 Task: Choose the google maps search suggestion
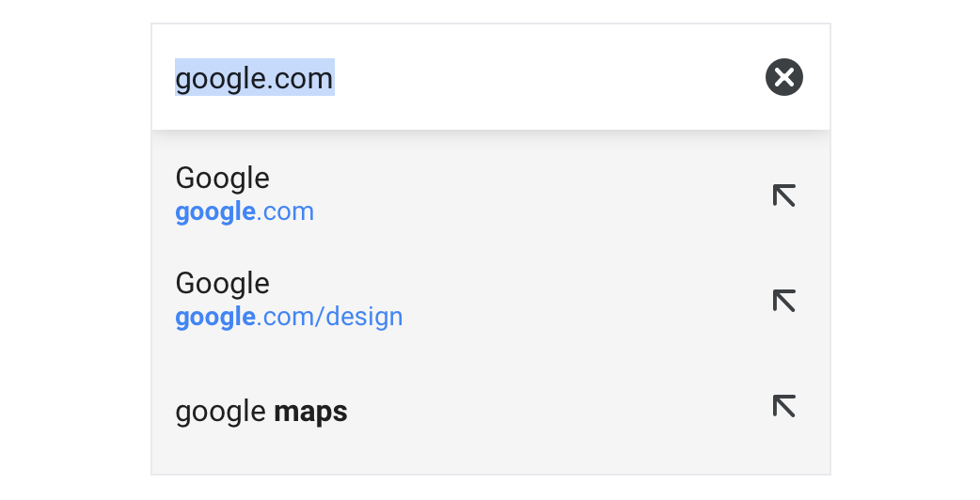coord(261,412)
